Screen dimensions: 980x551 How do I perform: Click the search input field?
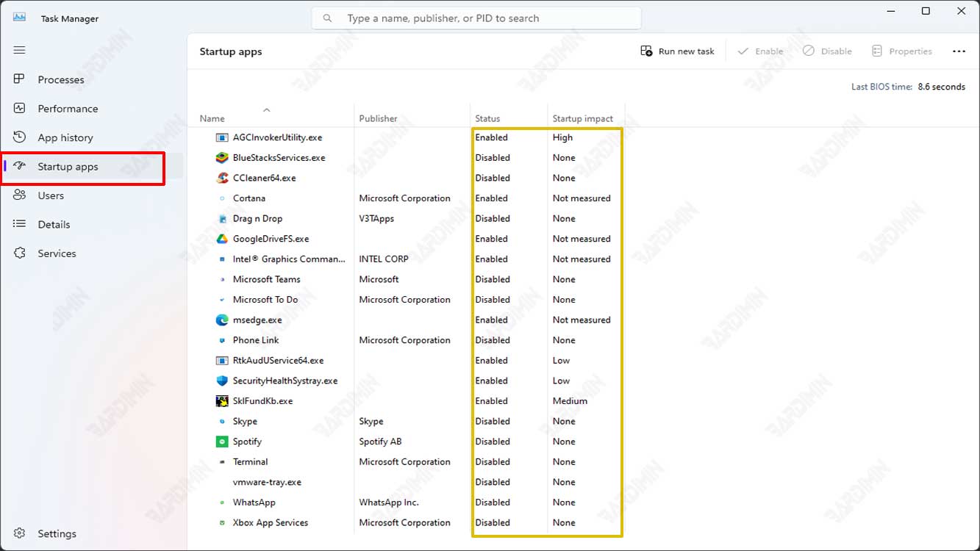pos(476,18)
